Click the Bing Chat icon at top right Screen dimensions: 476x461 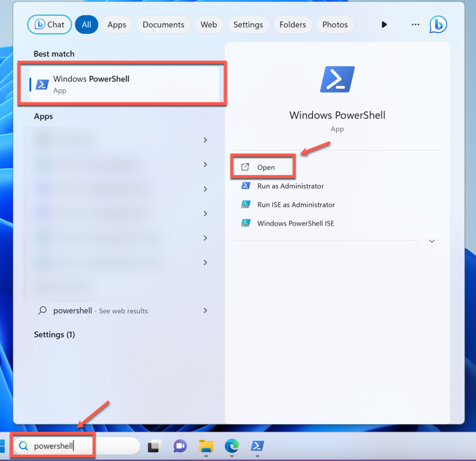tap(438, 25)
